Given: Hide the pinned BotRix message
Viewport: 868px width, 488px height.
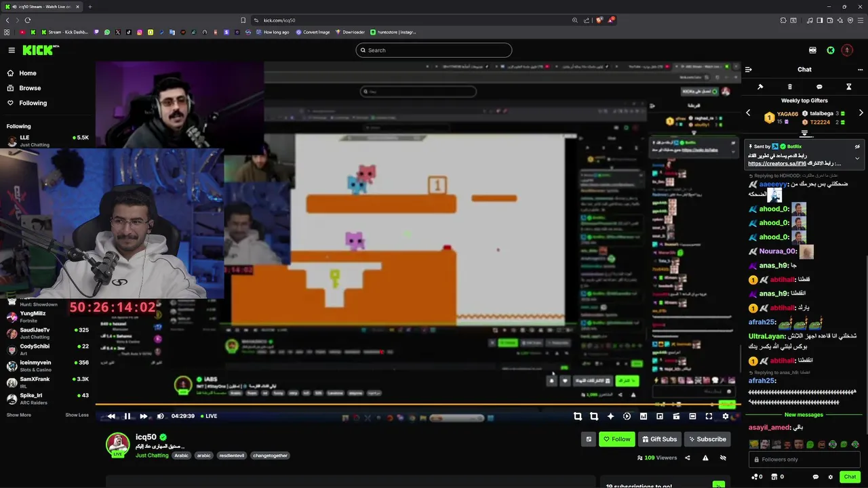Looking at the screenshot, I should 857,146.
